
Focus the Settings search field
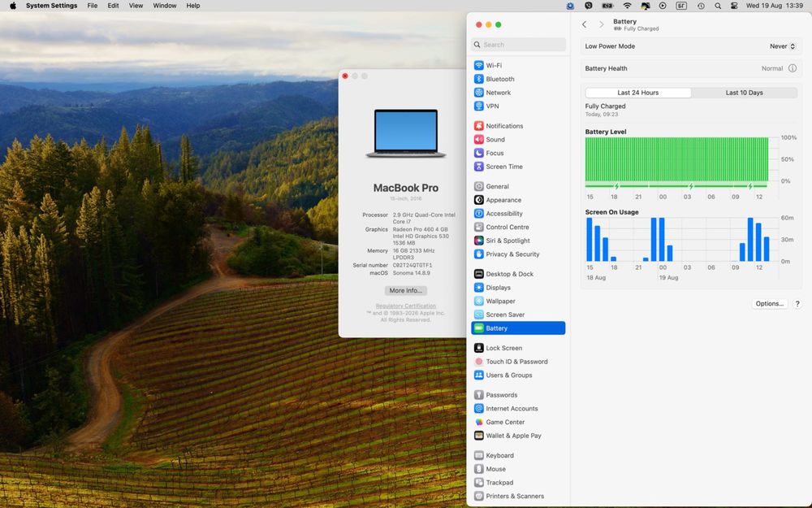[518, 45]
